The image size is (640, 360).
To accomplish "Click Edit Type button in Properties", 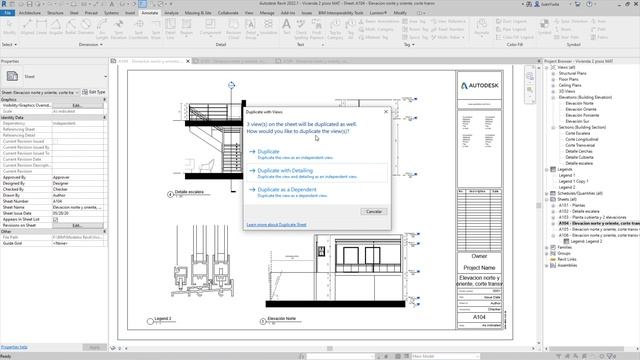I will (94, 92).
